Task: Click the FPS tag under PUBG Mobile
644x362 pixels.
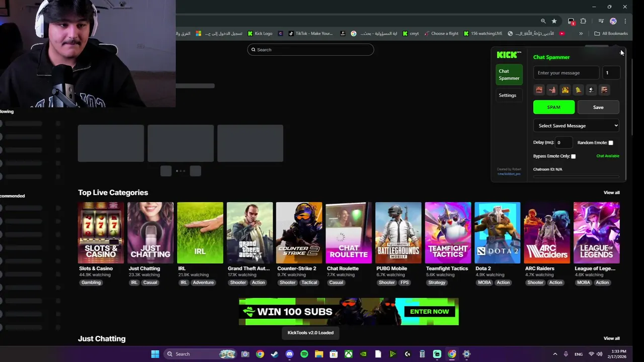Action: [405, 283]
